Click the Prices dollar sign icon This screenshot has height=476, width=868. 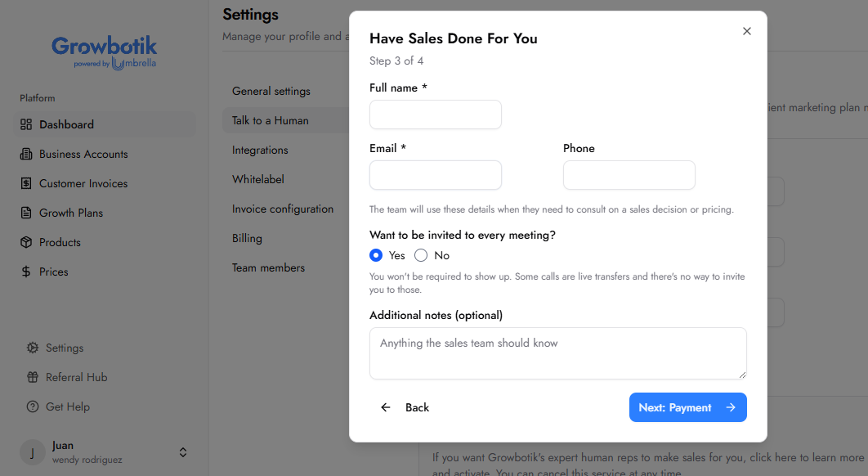[26, 272]
